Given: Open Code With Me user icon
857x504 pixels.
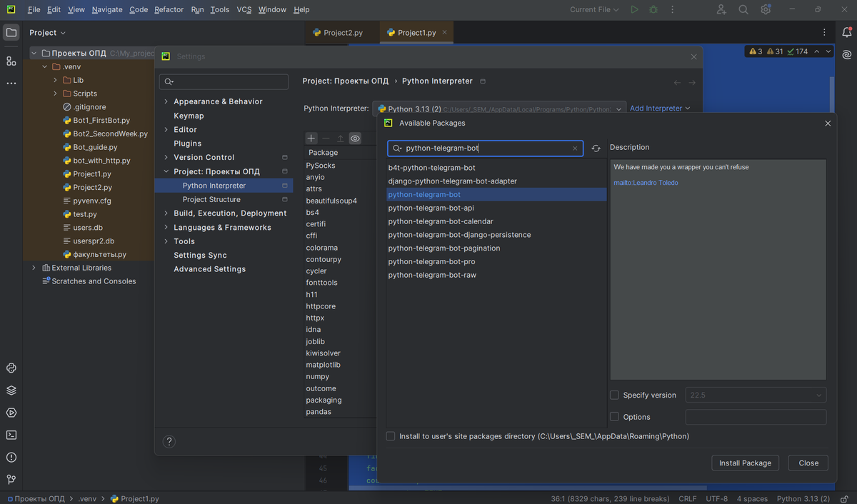Looking at the screenshot, I should click(721, 9).
